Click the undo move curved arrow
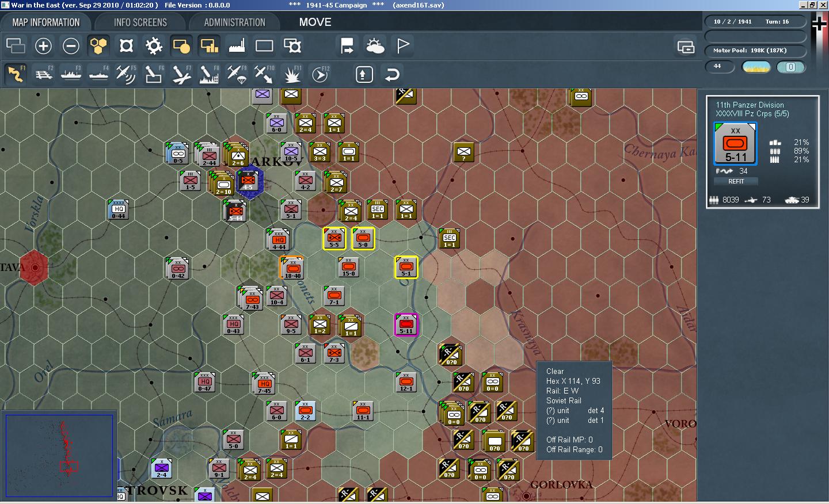The width and height of the screenshot is (829, 504). click(x=392, y=74)
